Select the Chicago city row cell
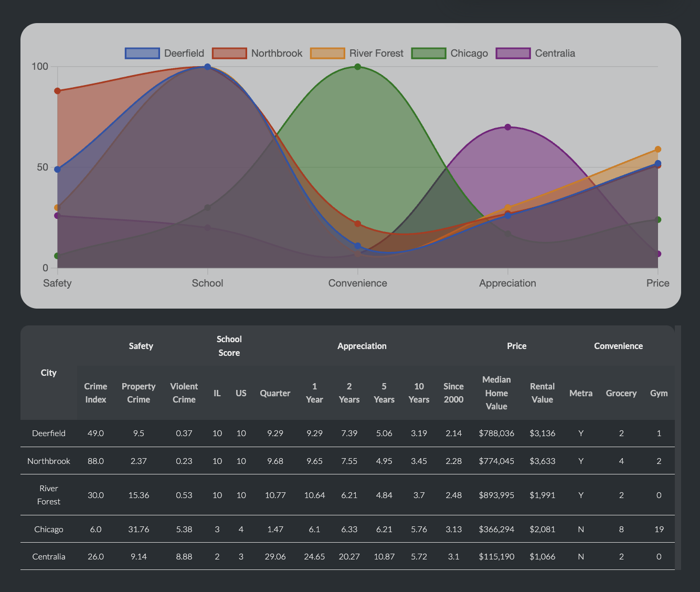 [x=49, y=529]
